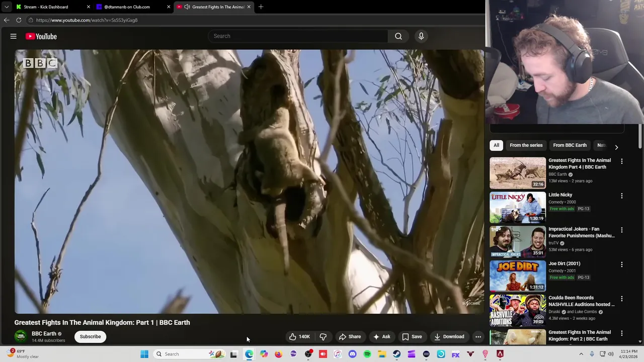
Task: Select From BBC Earth chip
Action: 570,145
